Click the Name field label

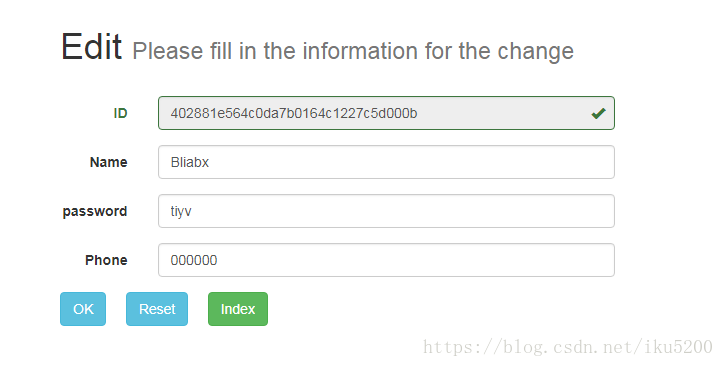coord(109,162)
